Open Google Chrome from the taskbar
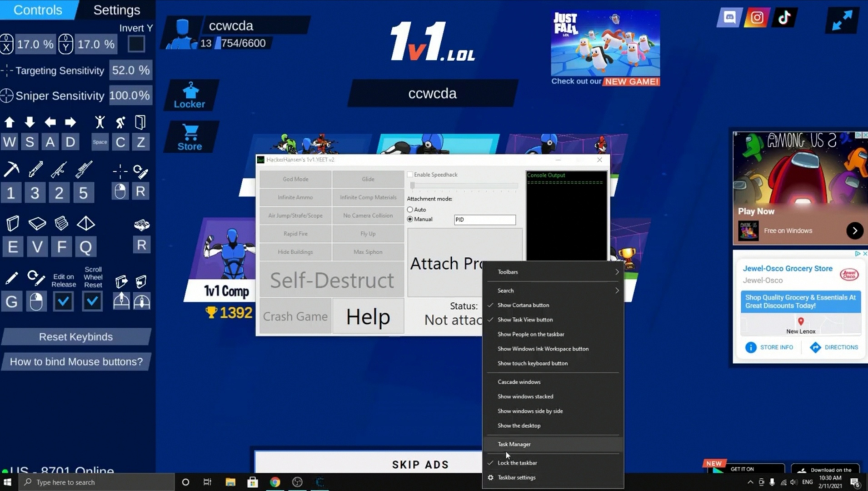Viewport: 868px width, 491px height. coord(275,482)
